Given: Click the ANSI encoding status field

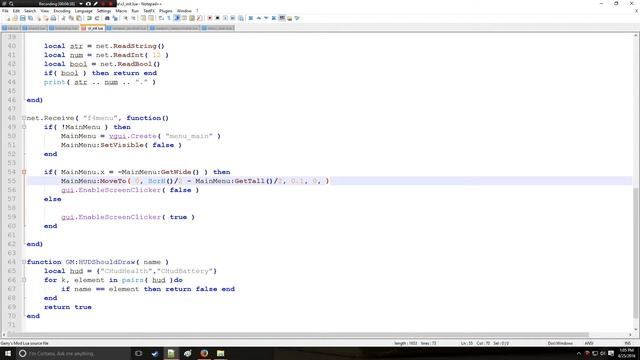Looking at the screenshot, I should coord(589,343).
